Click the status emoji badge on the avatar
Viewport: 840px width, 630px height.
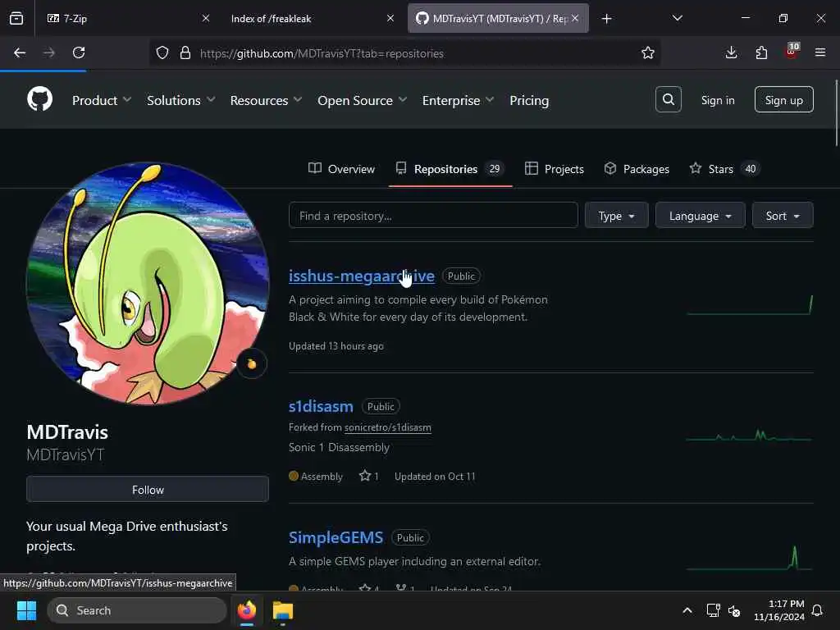[251, 364]
